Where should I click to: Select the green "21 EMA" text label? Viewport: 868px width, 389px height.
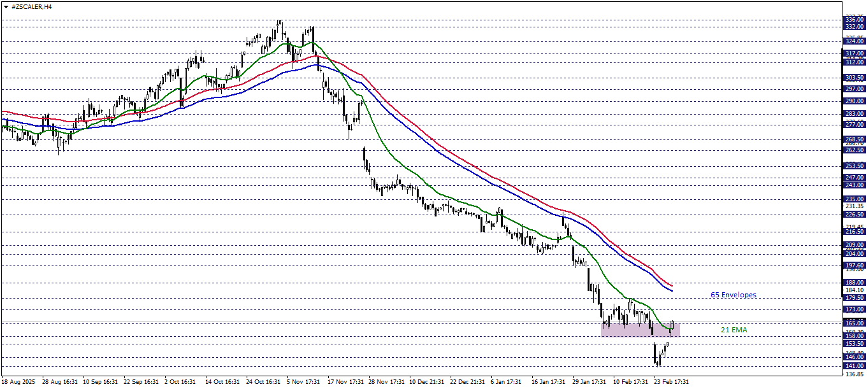pyautogui.click(x=734, y=330)
